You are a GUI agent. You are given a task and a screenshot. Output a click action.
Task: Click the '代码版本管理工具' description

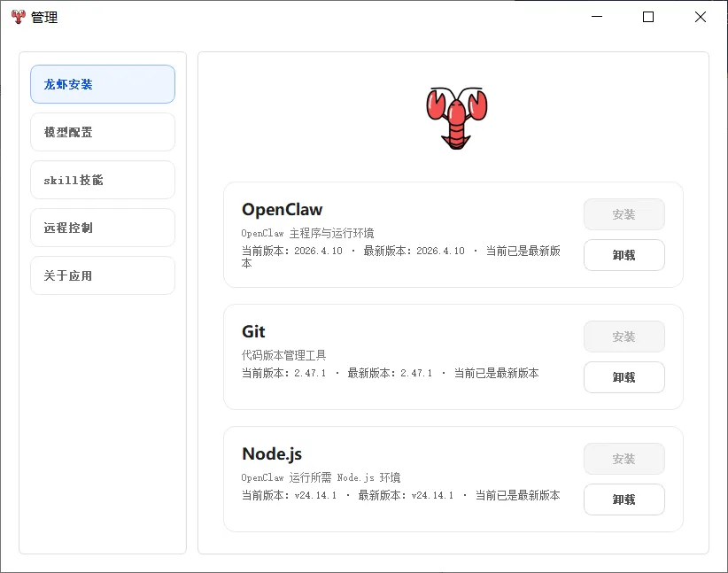tap(283, 355)
